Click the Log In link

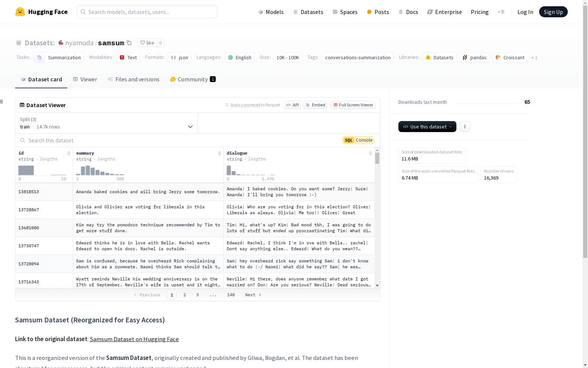[x=525, y=12]
